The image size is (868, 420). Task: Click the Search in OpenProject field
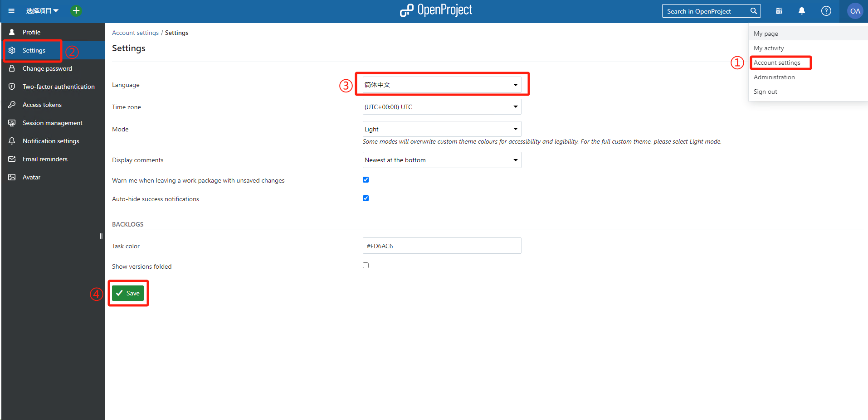[x=705, y=11]
